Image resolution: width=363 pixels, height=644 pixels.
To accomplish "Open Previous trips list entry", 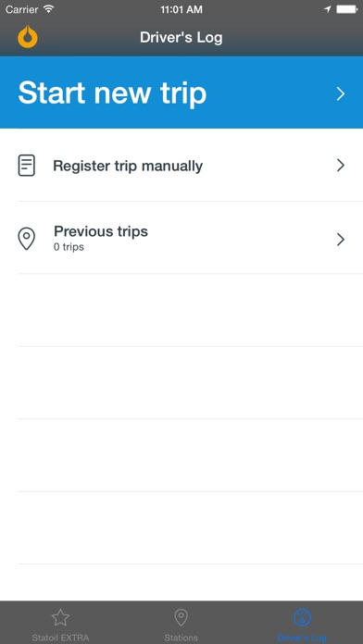I will pos(181,238).
